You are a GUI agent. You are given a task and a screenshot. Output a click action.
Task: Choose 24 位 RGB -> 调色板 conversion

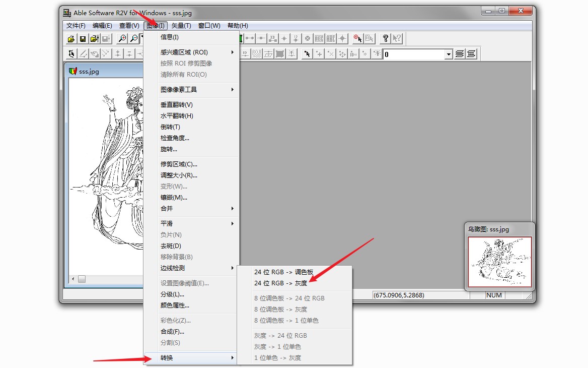(283, 272)
